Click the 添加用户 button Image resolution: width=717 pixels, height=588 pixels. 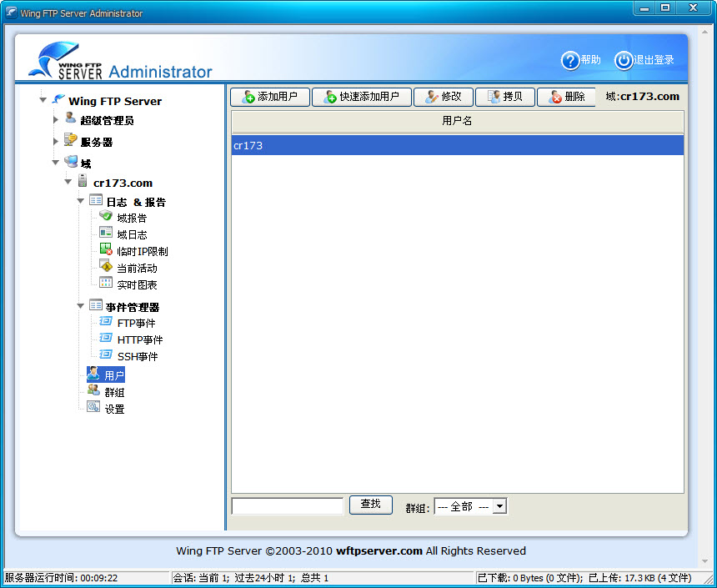(x=270, y=97)
